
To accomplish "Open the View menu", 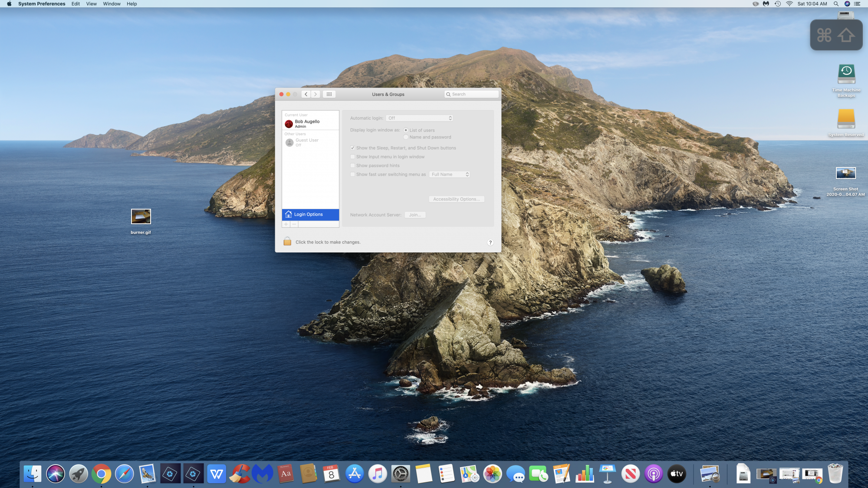I will point(91,4).
